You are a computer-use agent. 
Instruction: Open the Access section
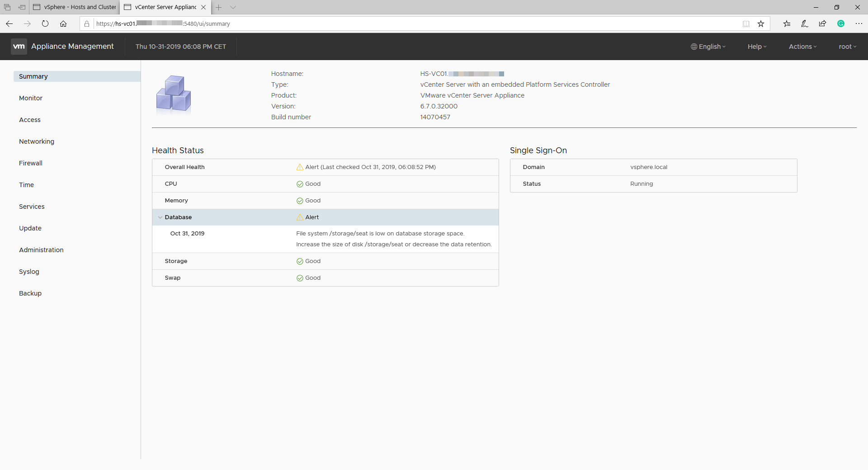click(x=30, y=120)
